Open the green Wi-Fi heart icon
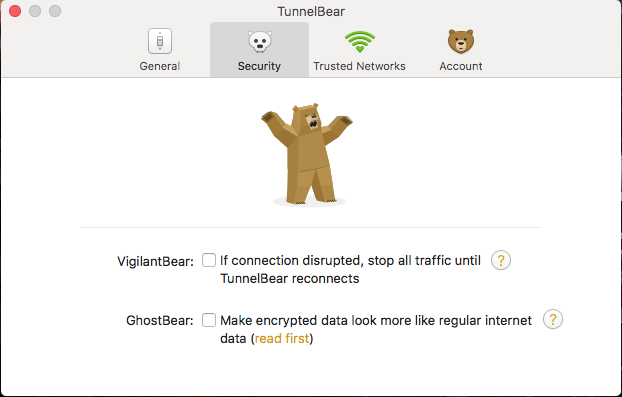 [359, 41]
